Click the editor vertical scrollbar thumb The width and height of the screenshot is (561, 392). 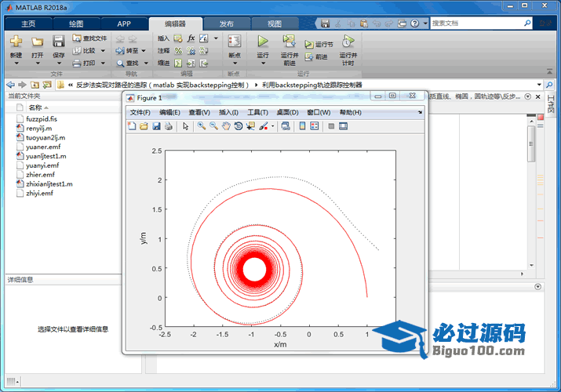tap(531, 144)
